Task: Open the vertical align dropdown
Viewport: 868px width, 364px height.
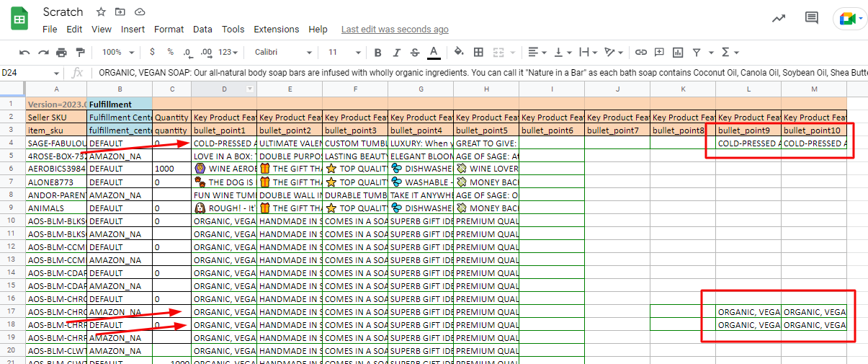Action: 563,53
